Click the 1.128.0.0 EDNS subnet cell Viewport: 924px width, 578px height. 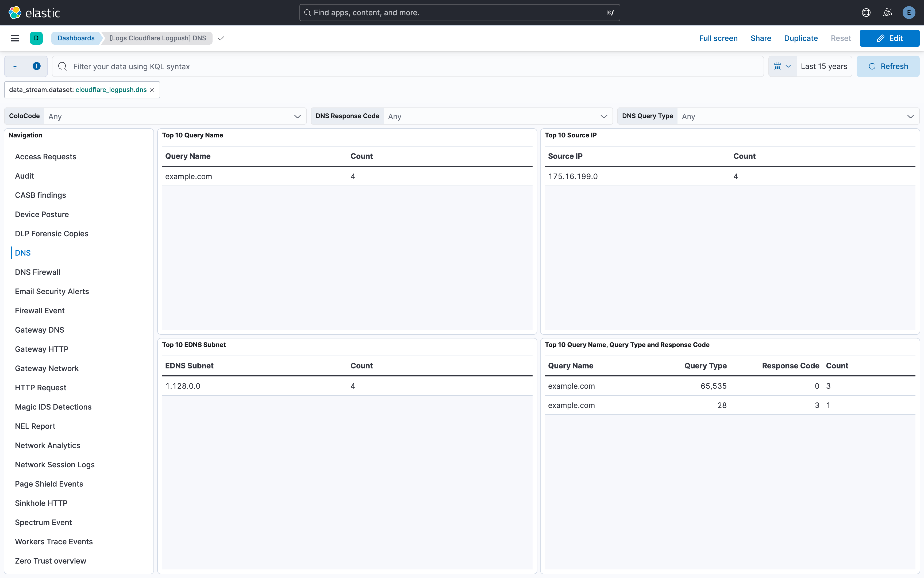coord(183,386)
